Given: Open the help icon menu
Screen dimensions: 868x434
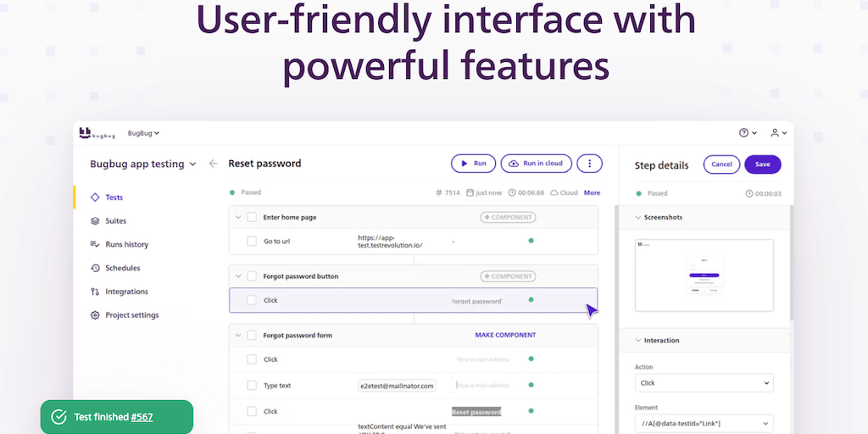Looking at the screenshot, I should (x=744, y=133).
